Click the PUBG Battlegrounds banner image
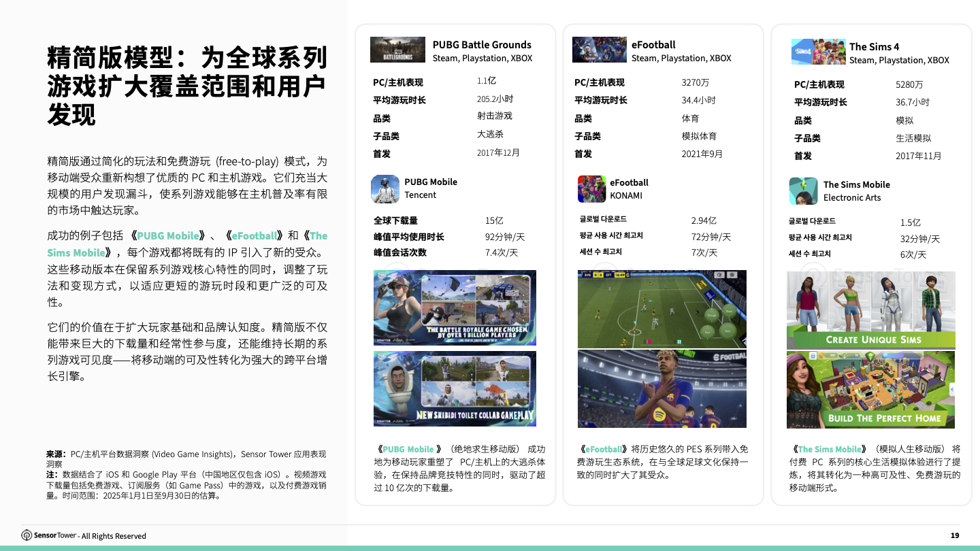The height and width of the screenshot is (551, 980). click(x=397, y=50)
